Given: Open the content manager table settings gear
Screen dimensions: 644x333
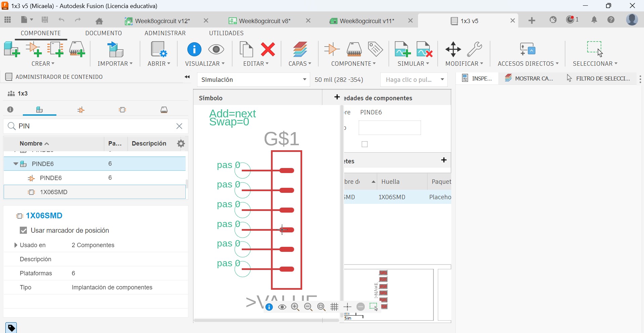Looking at the screenshot, I should (181, 144).
